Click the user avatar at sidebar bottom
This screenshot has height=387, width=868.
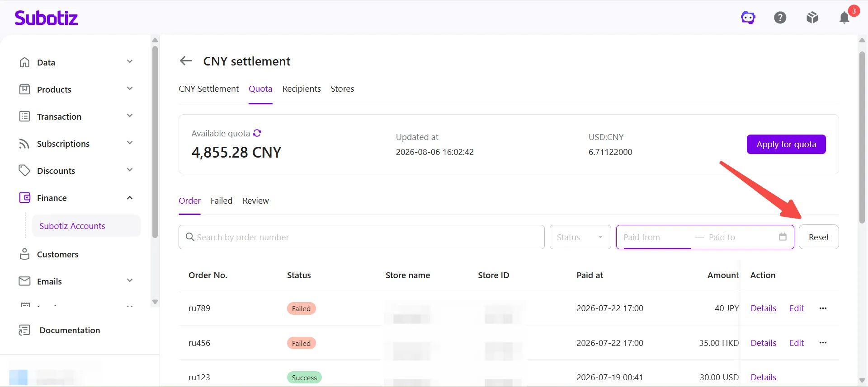click(18, 377)
